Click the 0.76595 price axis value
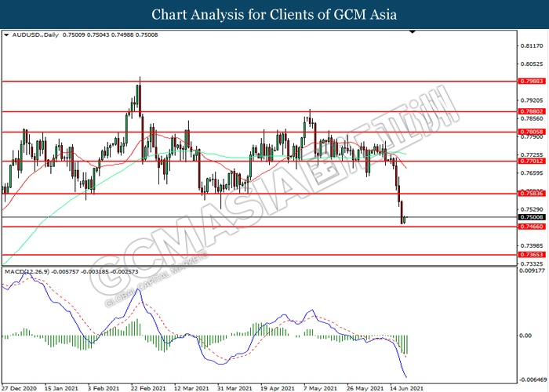The height and width of the screenshot is (392, 549). [x=532, y=173]
